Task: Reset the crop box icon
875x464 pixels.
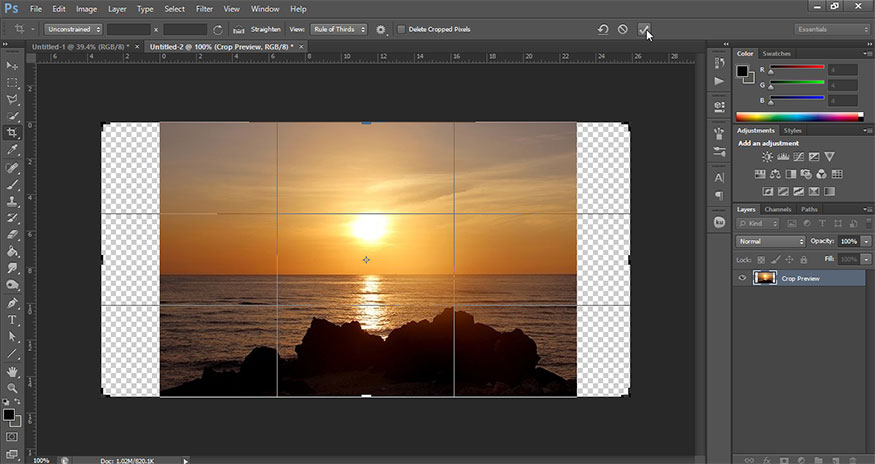Action: click(603, 30)
